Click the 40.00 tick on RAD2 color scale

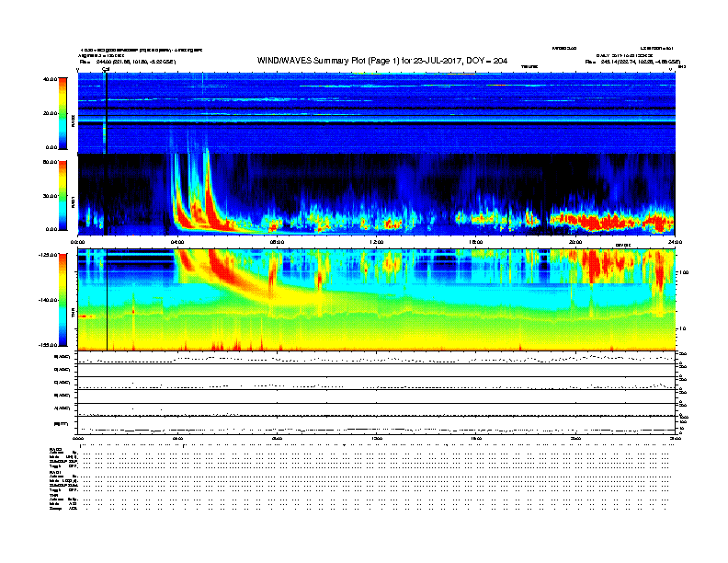coord(51,79)
